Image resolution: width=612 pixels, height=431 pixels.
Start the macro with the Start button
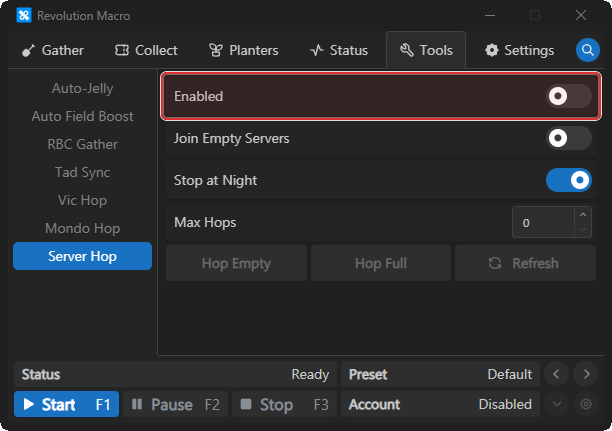pyautogui.click(x=66, y=404)
